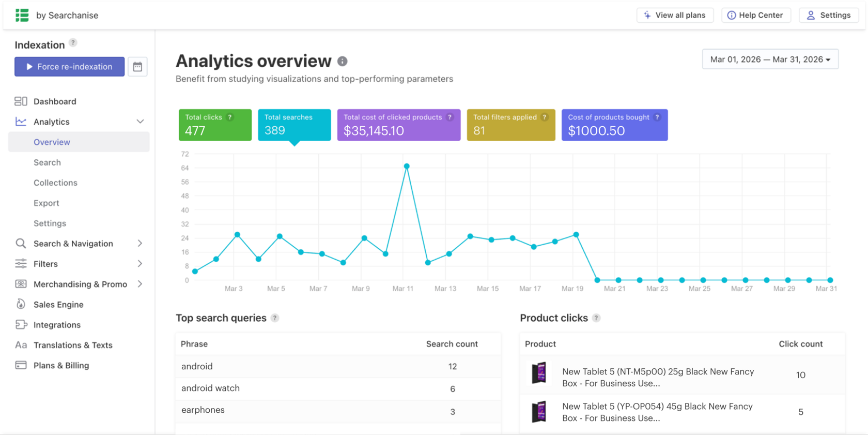Image resolution: width=868 pixels, height=435 pixels.
Task: Click the View all plans button
Action: click(675, 15)
